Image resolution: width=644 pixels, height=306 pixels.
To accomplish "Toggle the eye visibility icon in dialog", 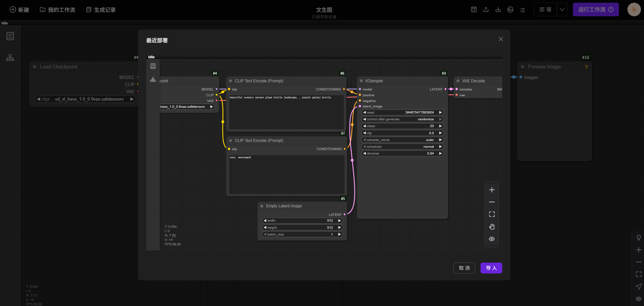I will pos(492,239).
